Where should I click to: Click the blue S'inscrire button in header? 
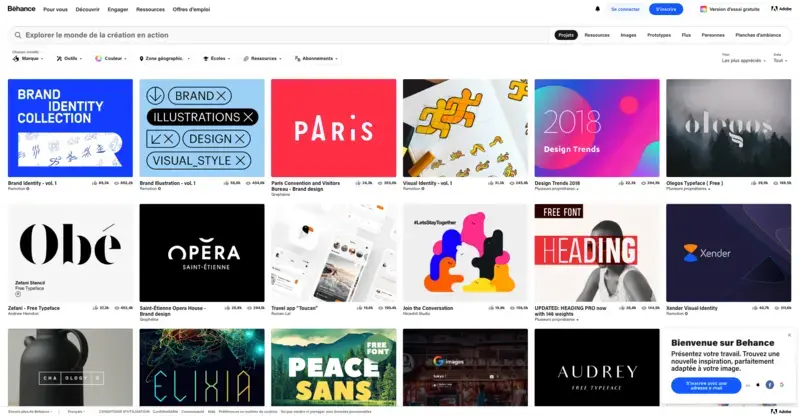click(x=665, y=9)
